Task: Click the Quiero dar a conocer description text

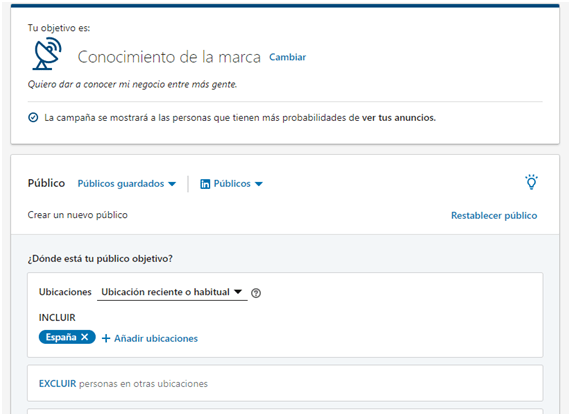Action: click(133, 85)
